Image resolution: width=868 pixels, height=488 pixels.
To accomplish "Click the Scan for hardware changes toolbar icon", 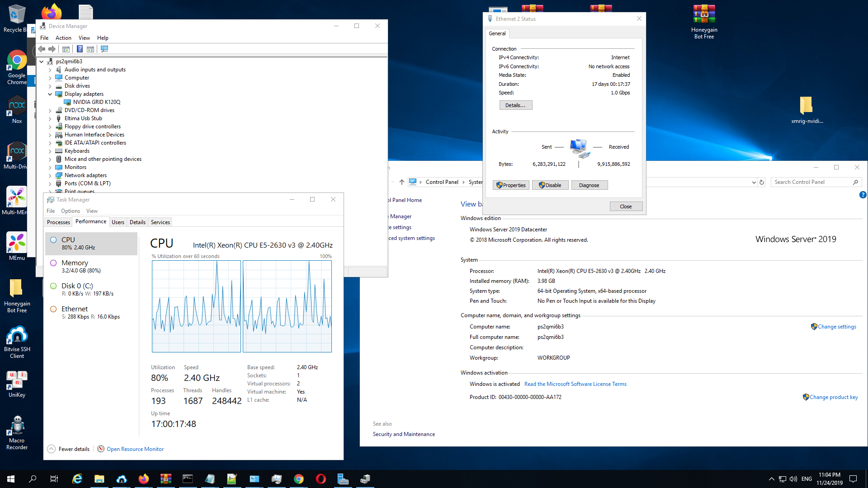I will (x=104, y=49).
